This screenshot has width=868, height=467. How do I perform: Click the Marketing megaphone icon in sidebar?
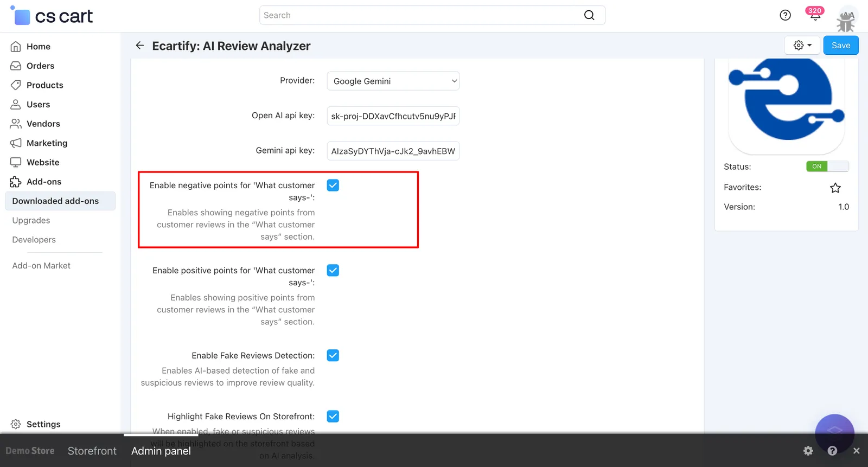pos(16,143)
